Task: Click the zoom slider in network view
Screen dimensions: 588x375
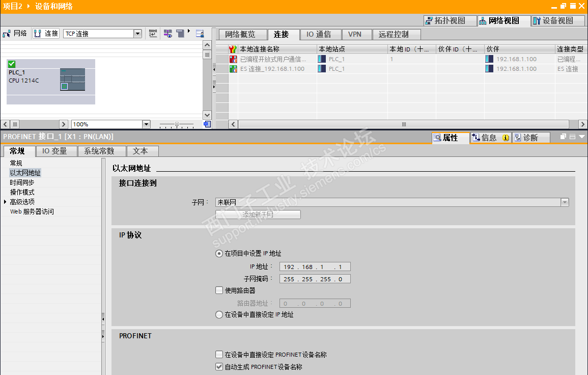Action: pyautogui.click(x=177, y=124)
